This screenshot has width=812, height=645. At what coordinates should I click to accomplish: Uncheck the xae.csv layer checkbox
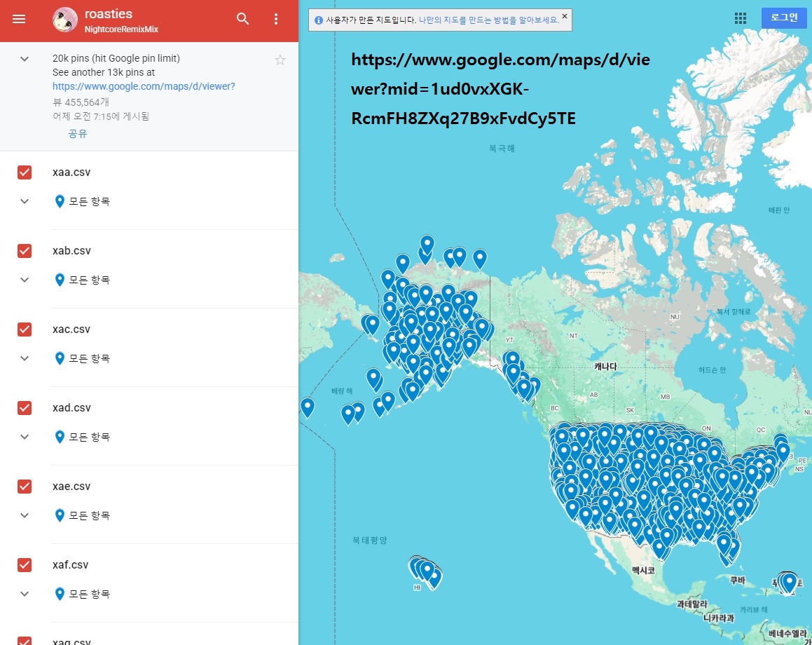point(25,487)
